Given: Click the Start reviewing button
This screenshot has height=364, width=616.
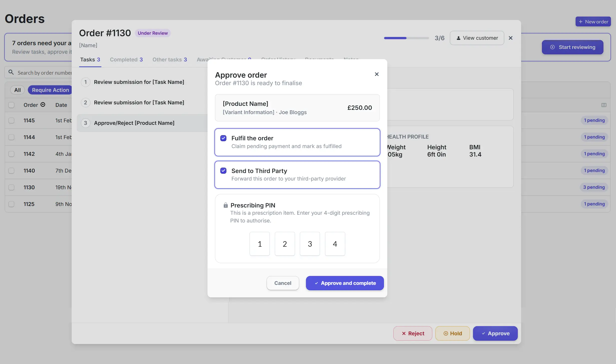Looking at the screenshot, I should [x=572, y=47].
